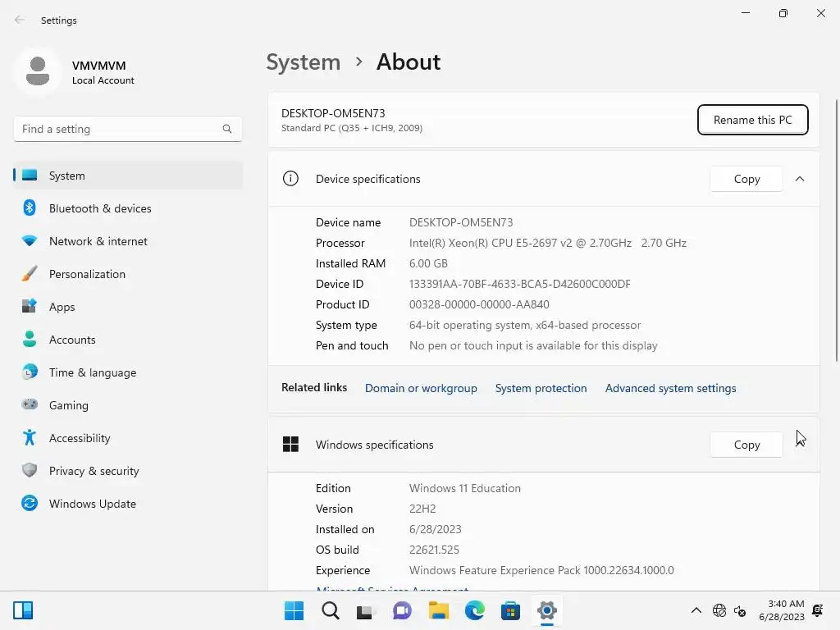Launch Microsoft Edge from taskbar
Viewport: 840px width, 630px height.
pyautogui.click(x=474, y=610)
